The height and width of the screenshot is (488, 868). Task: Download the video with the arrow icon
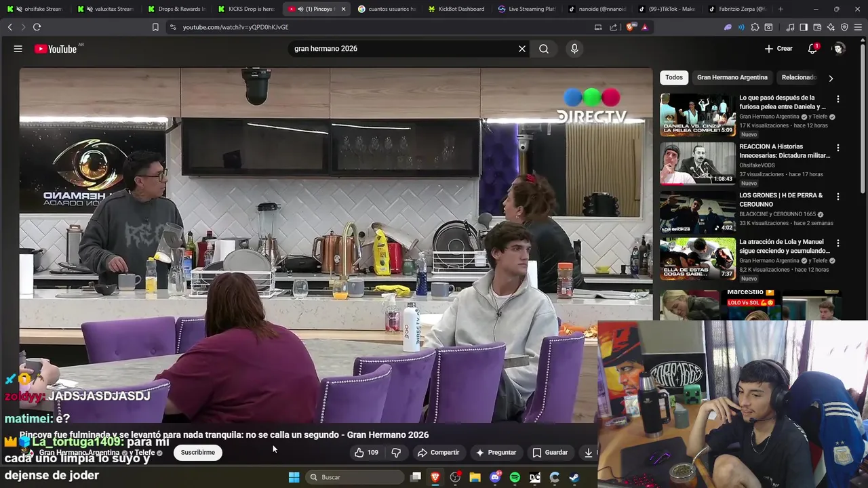[x=588, y=453]
